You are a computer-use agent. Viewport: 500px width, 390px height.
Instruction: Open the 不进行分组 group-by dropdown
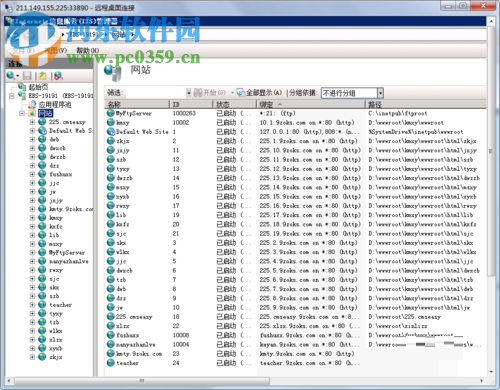(381, 93)
